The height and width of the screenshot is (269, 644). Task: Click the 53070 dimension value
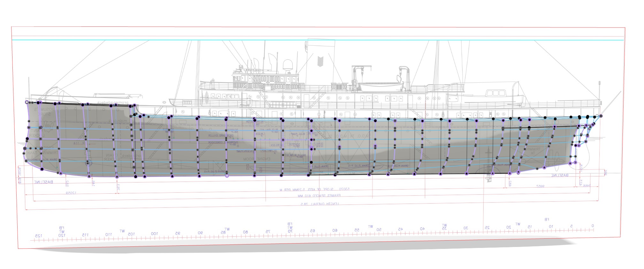(344, 189)
